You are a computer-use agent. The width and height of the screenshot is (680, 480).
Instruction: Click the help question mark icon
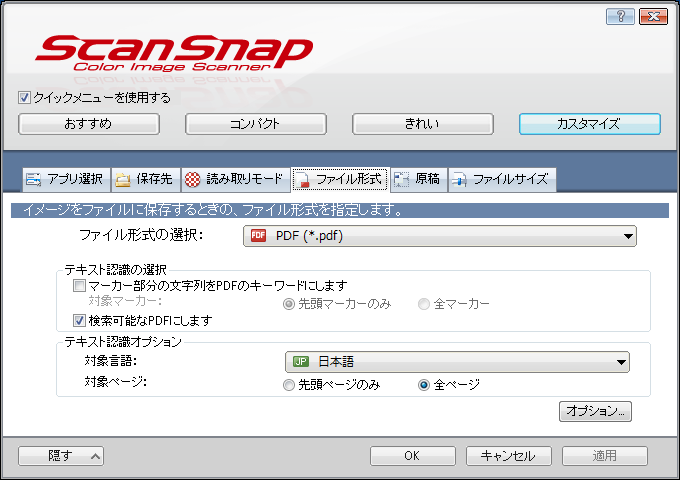coord(620,16)
